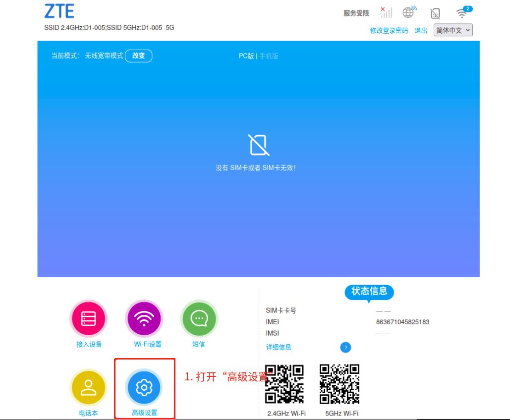Click the Wi-Fi设置 label
Screen dimensions: 510x420
point(148,344)
